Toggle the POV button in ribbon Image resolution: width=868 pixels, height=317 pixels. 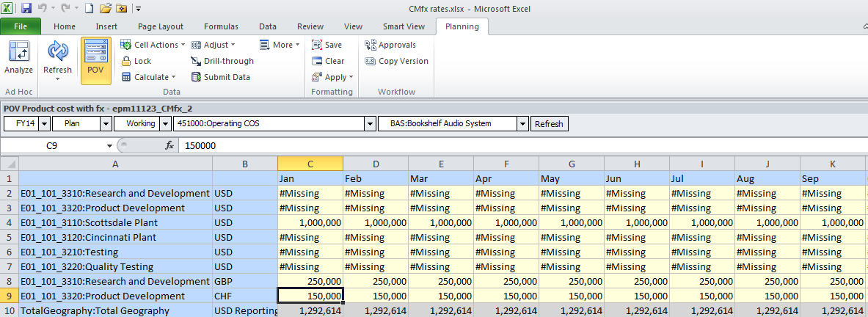[x=95, y=57]
